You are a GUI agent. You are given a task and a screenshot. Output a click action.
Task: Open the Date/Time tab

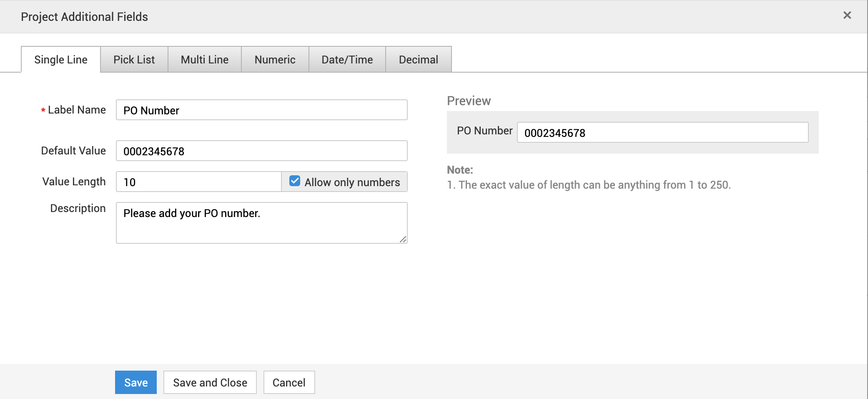(x=347, y=60)
